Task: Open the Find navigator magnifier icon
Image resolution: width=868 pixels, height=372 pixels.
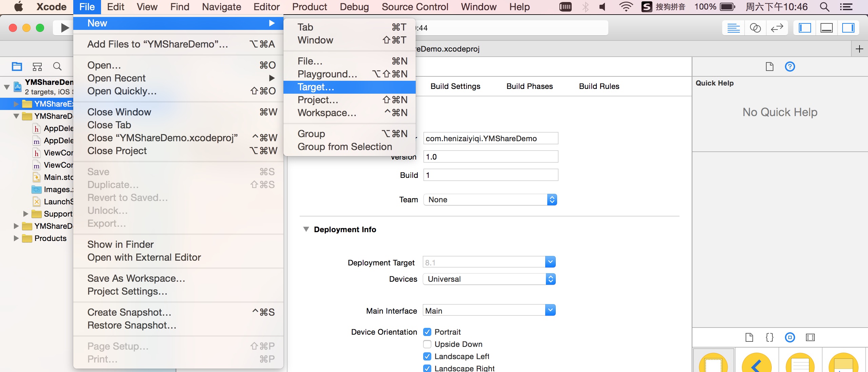Action: point(57,66)
